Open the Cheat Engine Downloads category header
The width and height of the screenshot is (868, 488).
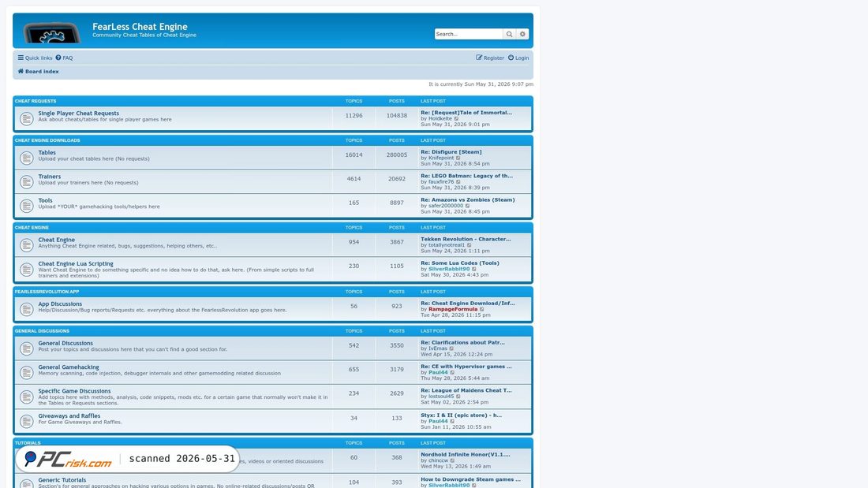(47, 140)
